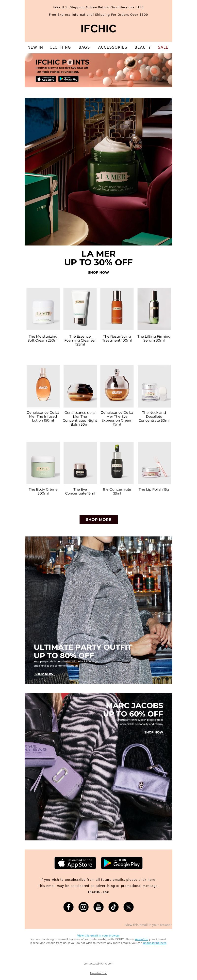Viewport: 197px width, 980px height.
Task: Open the Facebook icon in footer
Action: tap(68, 907)
